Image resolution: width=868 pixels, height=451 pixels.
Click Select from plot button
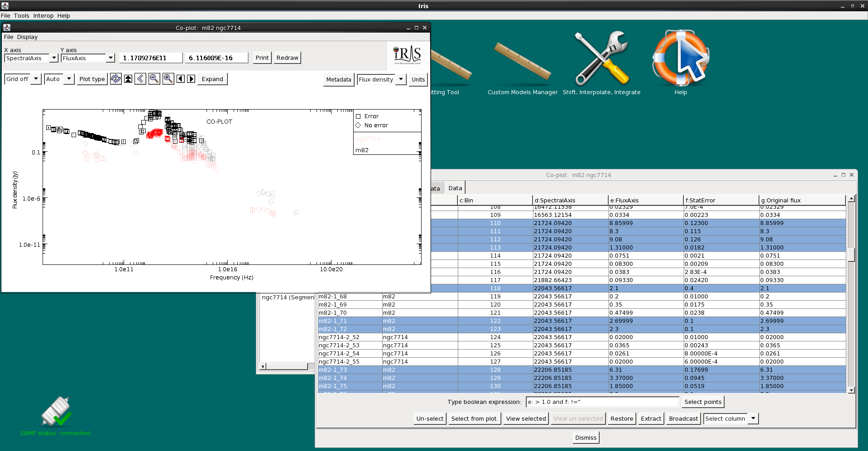point(475,418)
